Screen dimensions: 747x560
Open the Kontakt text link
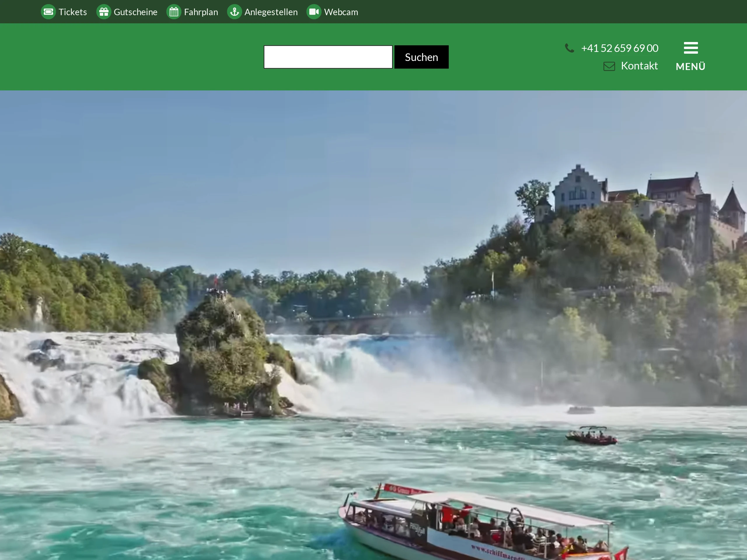[x=639, y=66]
